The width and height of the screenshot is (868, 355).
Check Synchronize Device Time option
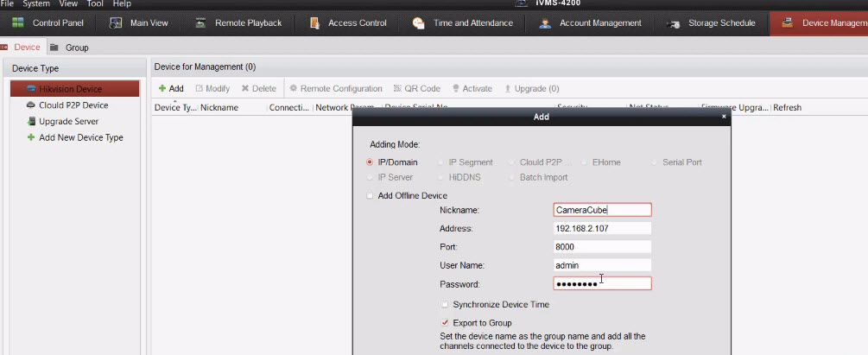445,305
